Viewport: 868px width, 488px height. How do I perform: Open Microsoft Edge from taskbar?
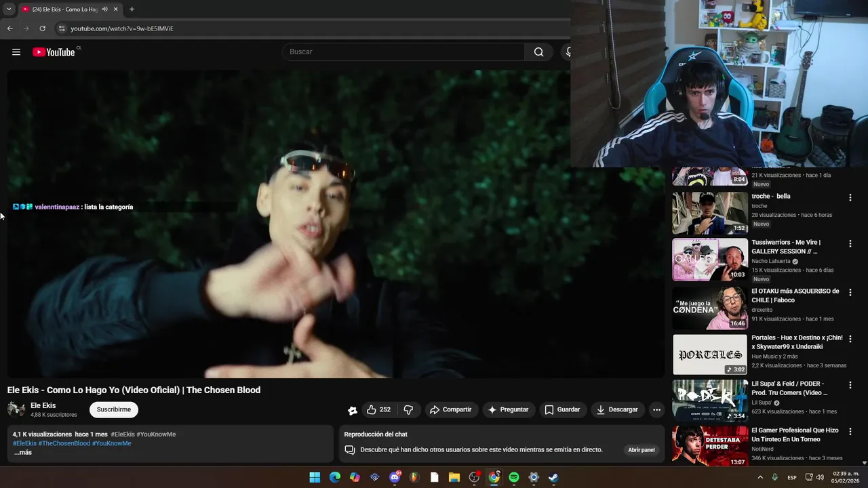tap(335, 477)
